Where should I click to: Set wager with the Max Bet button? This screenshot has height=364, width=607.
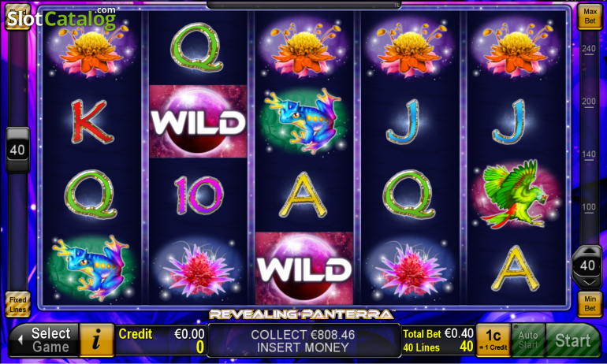click(590, 17)
